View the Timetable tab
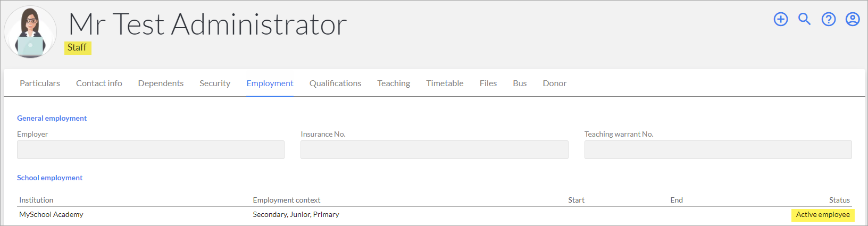 click(445, 83)
